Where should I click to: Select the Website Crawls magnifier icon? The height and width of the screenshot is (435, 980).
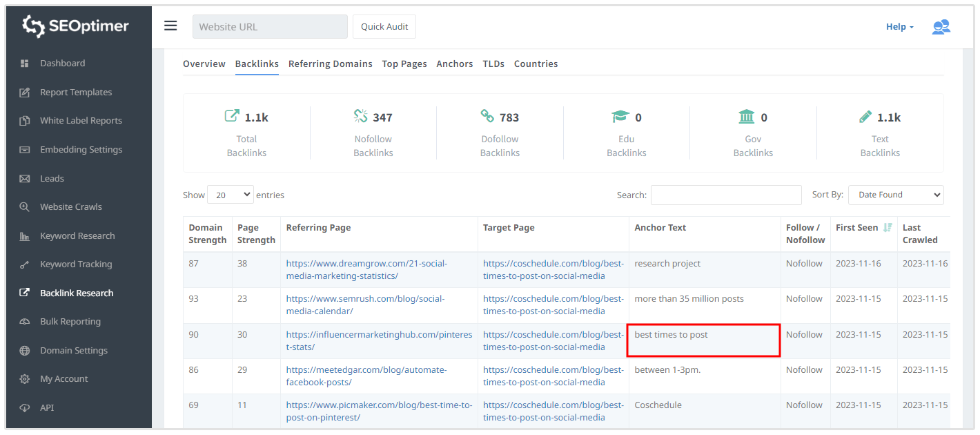click(x=25, y=207)
